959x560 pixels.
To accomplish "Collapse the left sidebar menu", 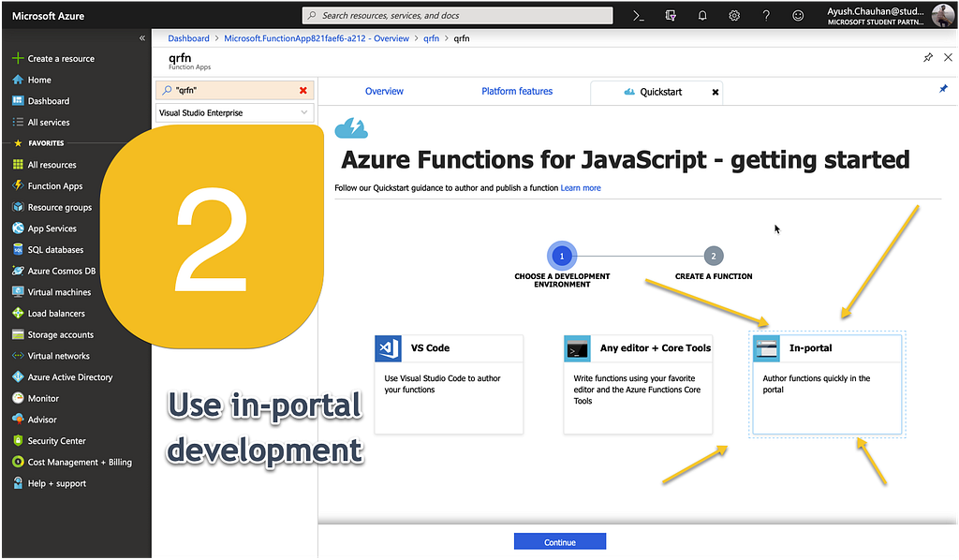I will coord(142,38).
